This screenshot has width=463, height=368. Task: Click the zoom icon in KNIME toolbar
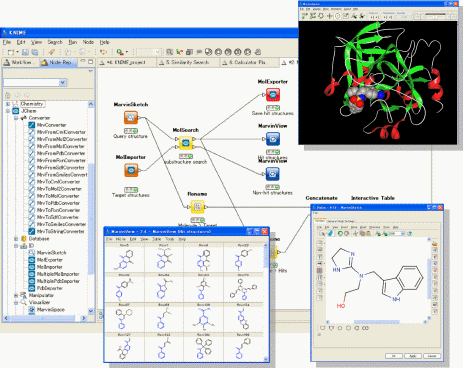[170, 52]
